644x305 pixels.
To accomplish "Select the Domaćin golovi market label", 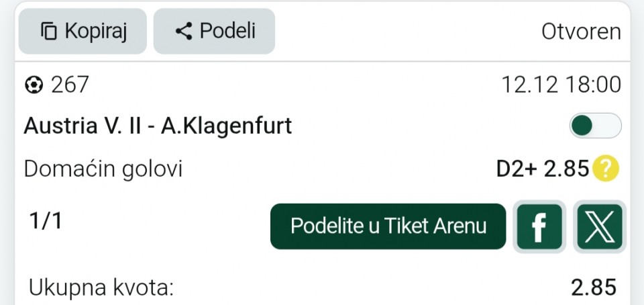I will (x=103, y=169).
